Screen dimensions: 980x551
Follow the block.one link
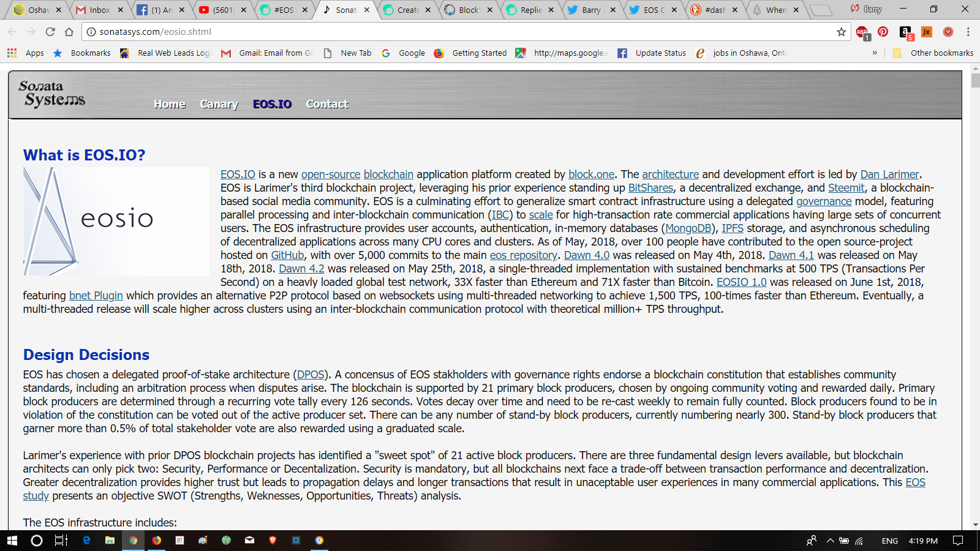591,174
